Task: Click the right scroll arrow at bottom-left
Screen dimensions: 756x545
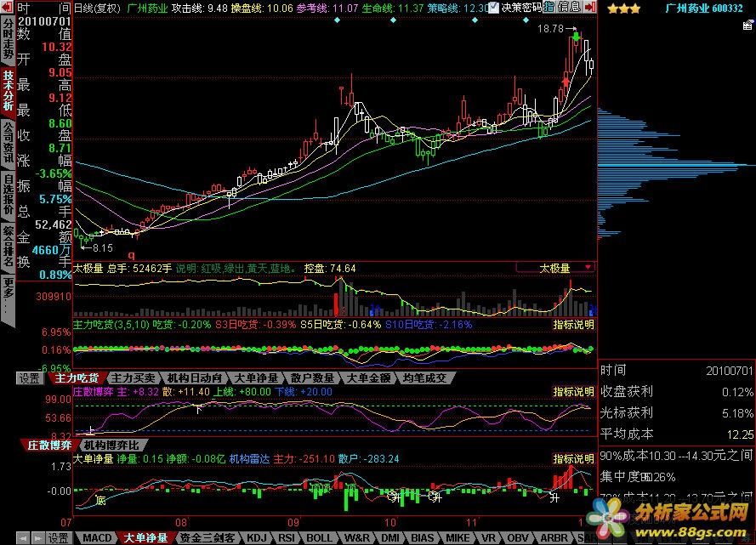Action: 37,537
